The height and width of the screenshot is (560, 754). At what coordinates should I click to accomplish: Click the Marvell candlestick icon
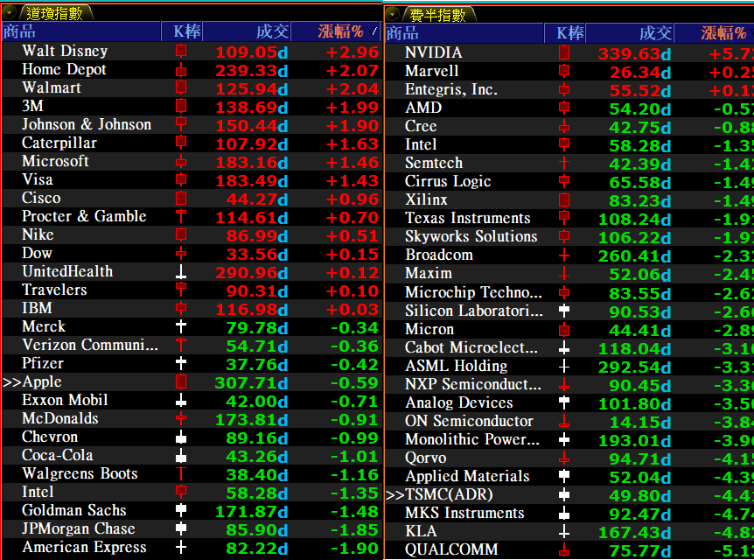click(564, 71)
